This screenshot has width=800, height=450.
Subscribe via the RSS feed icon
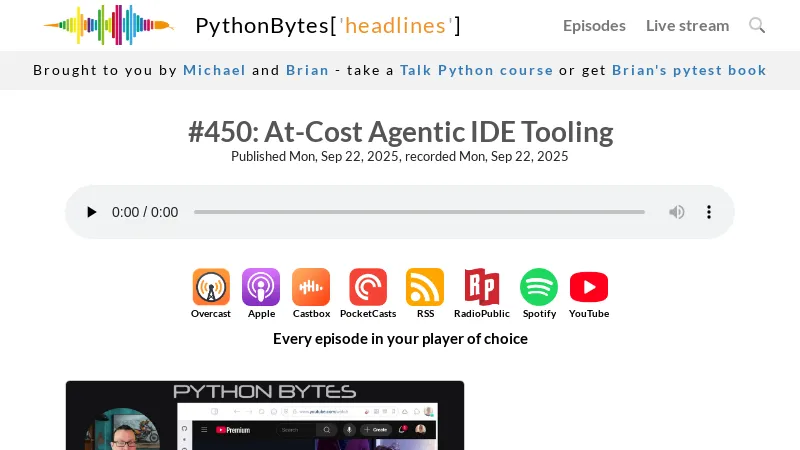(425, 287)
